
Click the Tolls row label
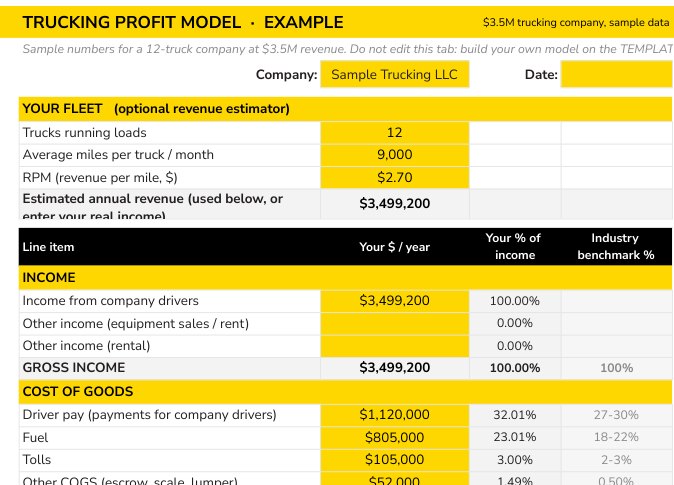coord(37,460)
